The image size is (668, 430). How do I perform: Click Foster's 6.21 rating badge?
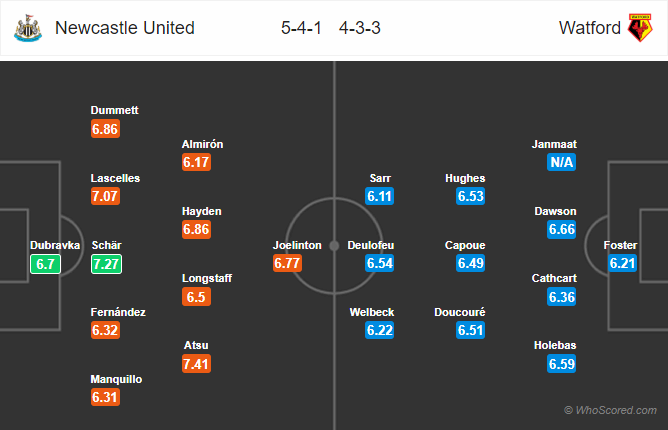[x=622, y=263]
